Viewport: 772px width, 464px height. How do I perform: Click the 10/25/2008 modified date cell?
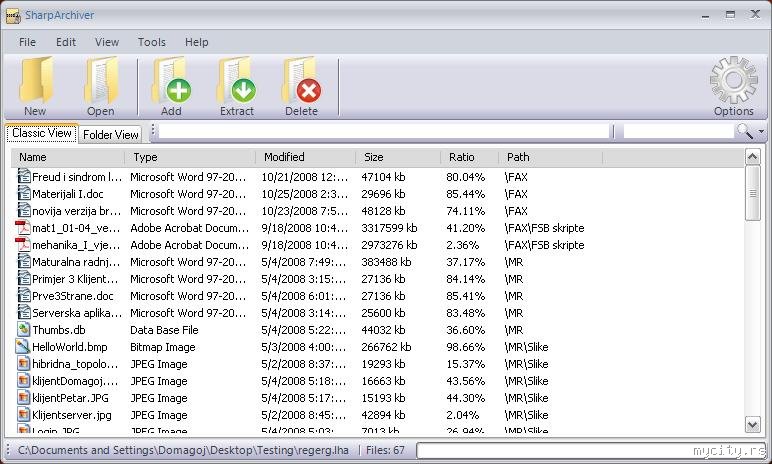304,194
